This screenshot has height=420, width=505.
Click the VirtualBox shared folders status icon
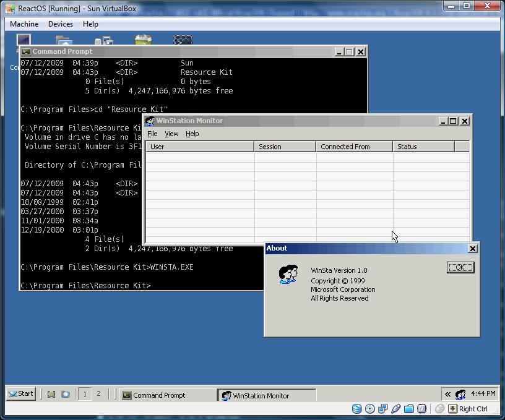[409, 409]
